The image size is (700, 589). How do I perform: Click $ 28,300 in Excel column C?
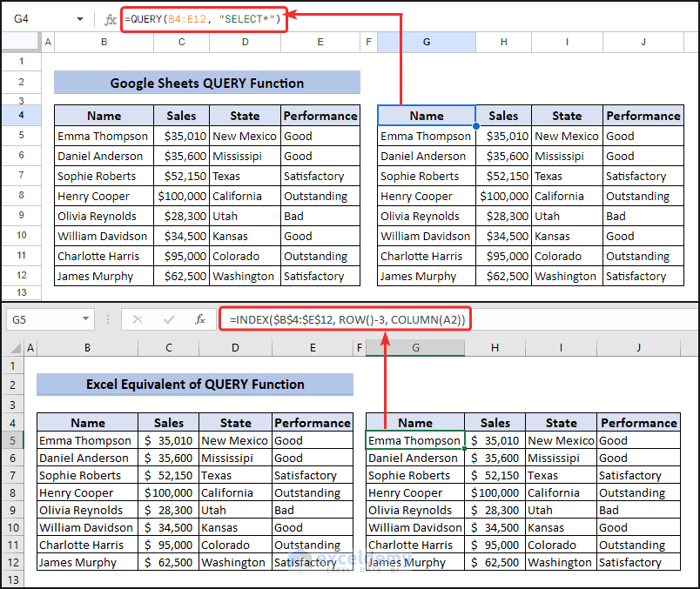click(169, 510)
